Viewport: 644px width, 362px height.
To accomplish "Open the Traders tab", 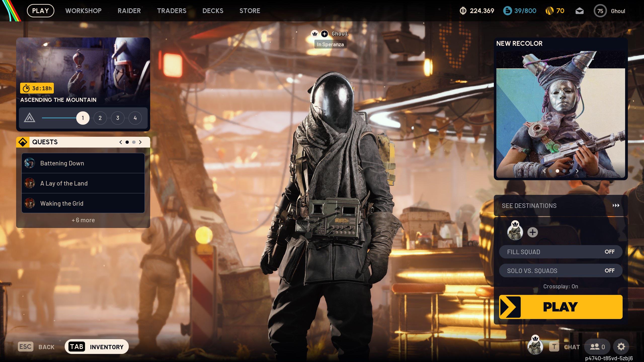I will [x=172, y=11].
